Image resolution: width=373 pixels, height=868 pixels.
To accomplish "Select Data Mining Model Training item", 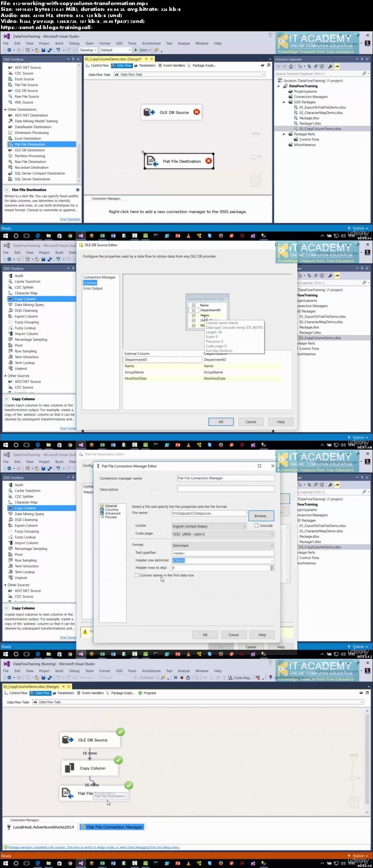I will [x=36, y=121].
